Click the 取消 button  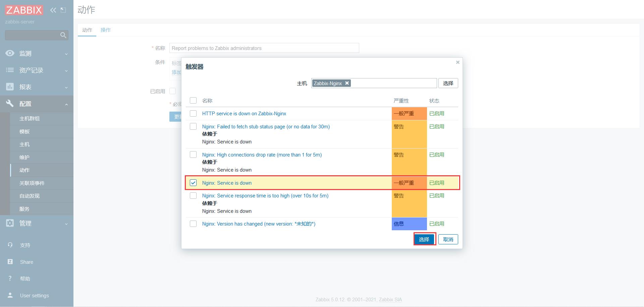(x=448, y=239)
